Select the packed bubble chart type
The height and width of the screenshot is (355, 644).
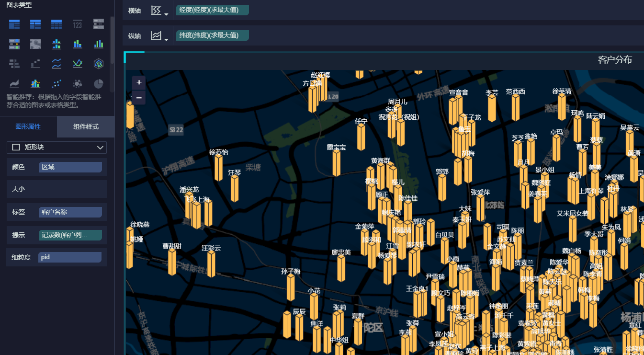click(x=78, y=84)
